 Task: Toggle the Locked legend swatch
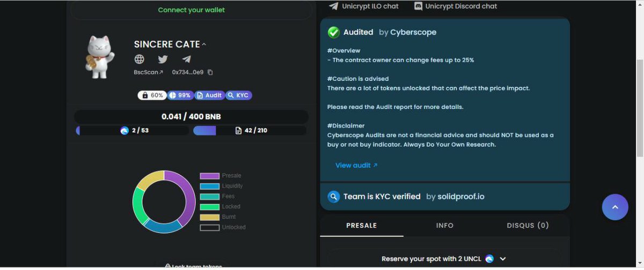point(210,207)
